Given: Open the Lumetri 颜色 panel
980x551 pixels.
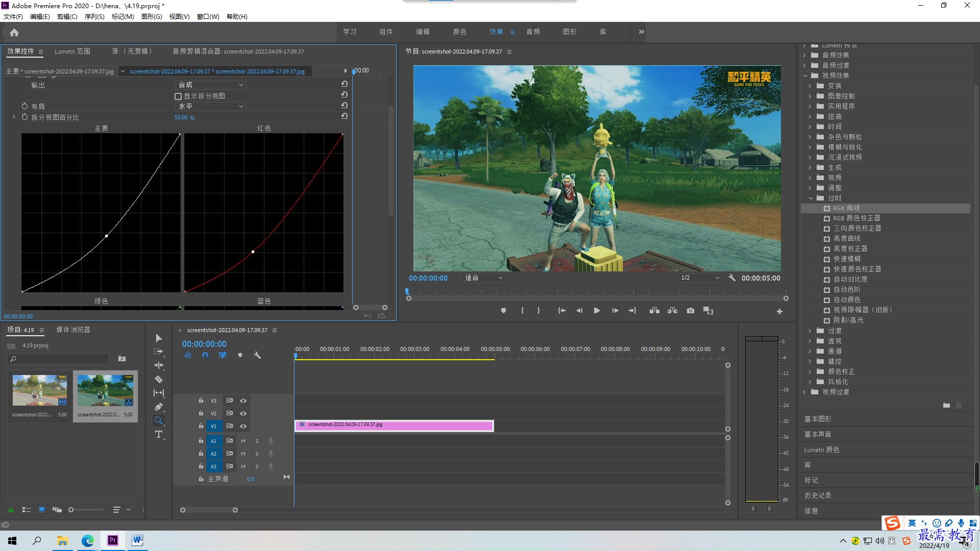Looking at the screenshot, I should pyautogui.click(x=822, y=450).
